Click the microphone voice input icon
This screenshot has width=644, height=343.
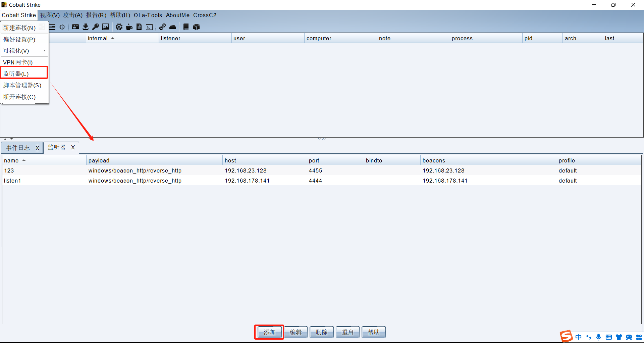[599, 337]
